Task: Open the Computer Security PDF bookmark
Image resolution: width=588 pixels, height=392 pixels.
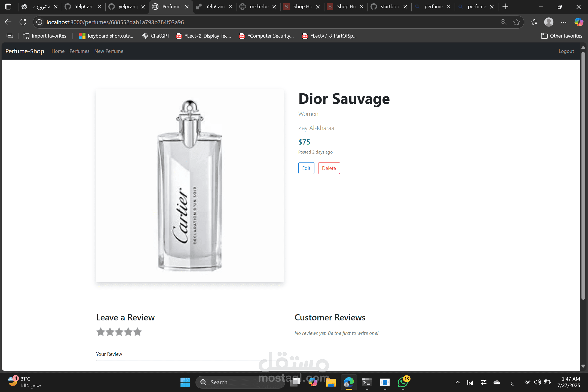Action: [x=267, y=36]
